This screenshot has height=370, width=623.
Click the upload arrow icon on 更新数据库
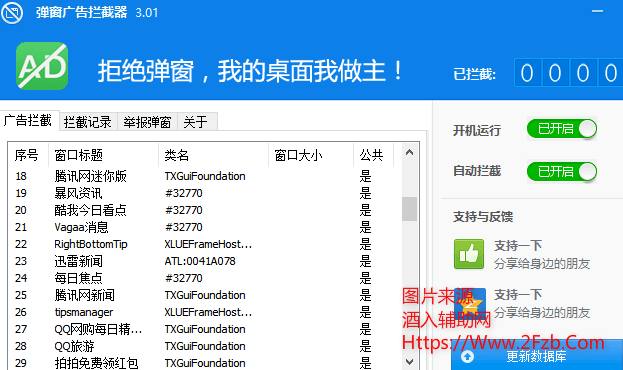point(467,356)
